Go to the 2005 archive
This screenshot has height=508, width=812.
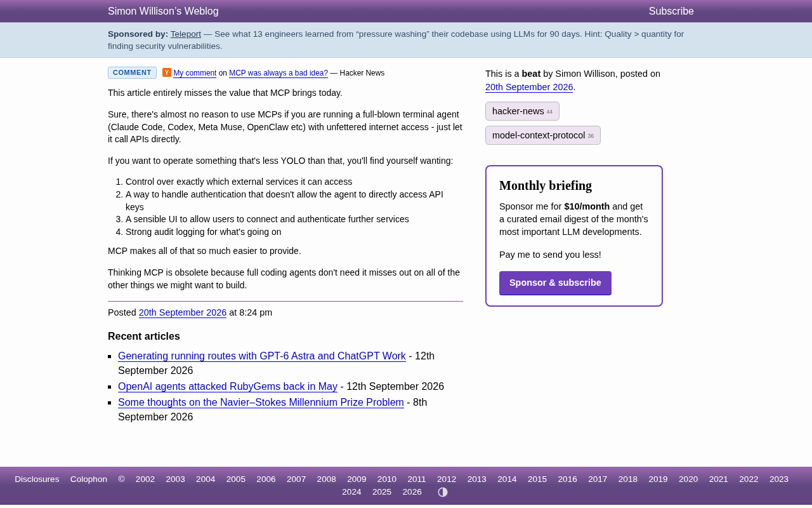[236, 479]
